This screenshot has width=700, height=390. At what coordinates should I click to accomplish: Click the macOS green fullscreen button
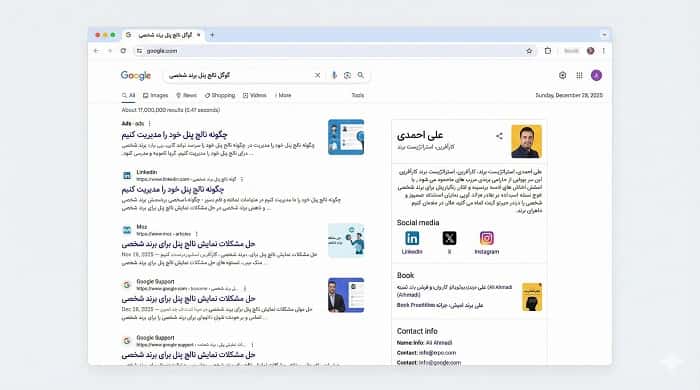pyautogui.click(x=113, y=35)
